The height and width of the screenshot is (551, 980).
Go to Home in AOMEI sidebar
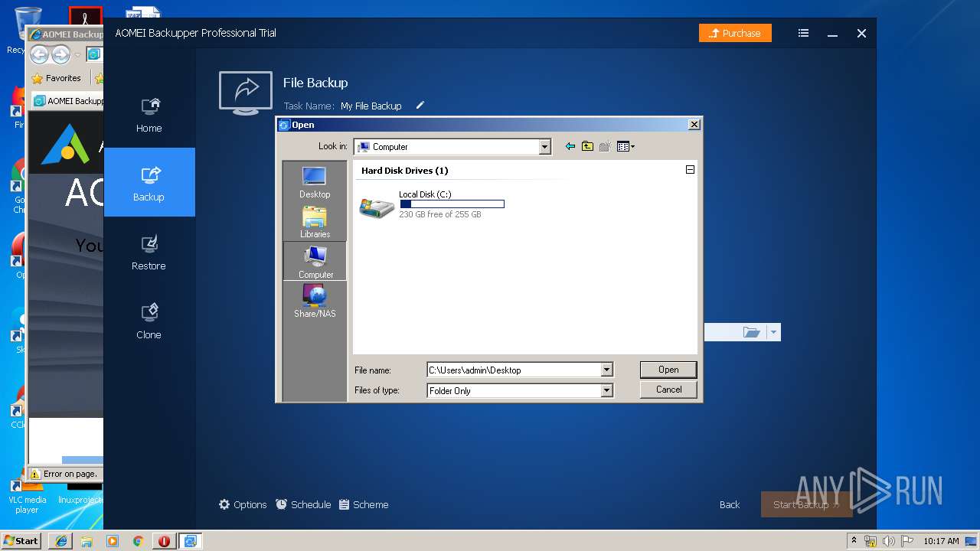tap(149, 113)
